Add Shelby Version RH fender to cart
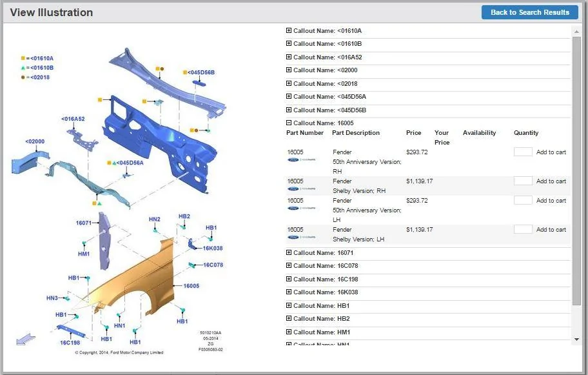Image resolution: width=588 pixels, height=375 pixels. (x=551, y=181)
